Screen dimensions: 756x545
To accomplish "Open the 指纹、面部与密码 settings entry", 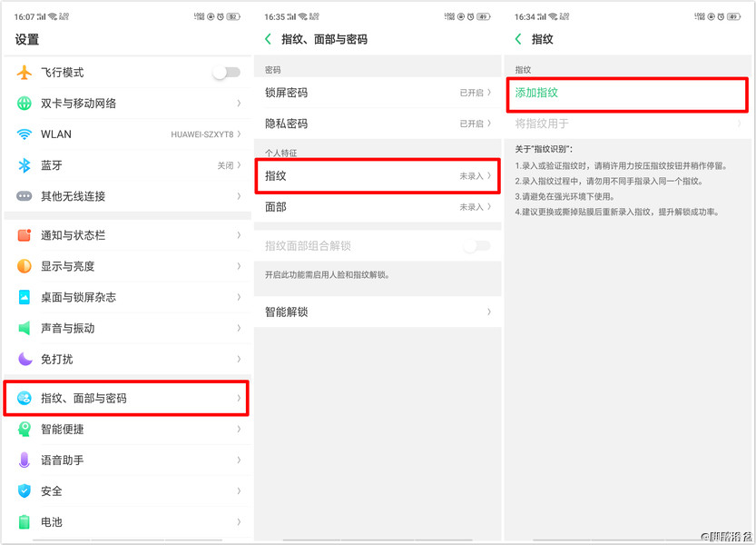I will (118, 397).
